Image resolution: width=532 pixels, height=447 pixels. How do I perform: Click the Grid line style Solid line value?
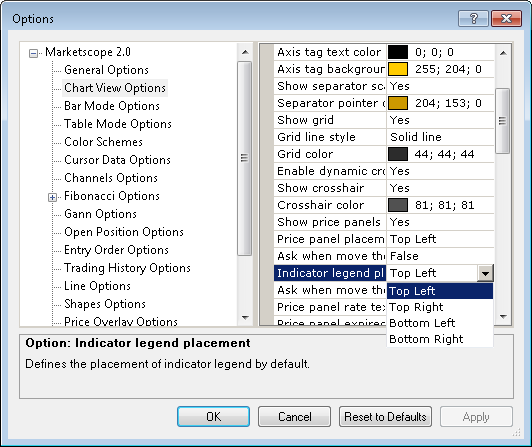(440, 137)
